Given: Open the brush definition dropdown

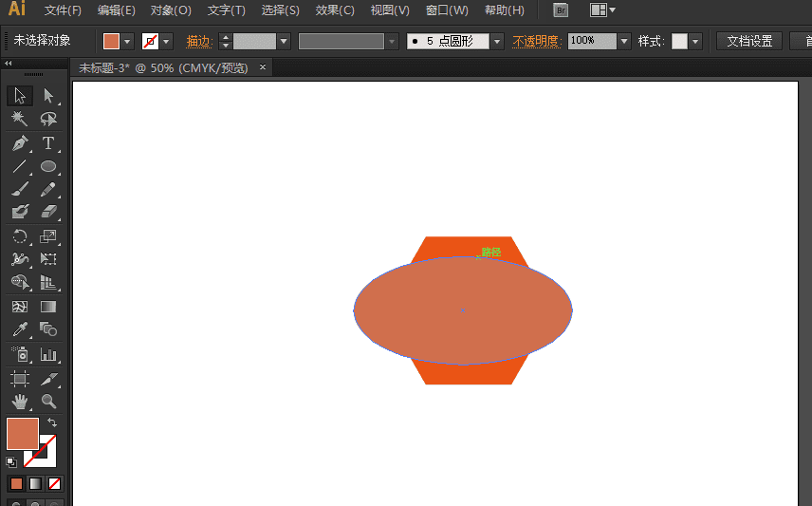Looking at the screenshot, I should 497,42.
